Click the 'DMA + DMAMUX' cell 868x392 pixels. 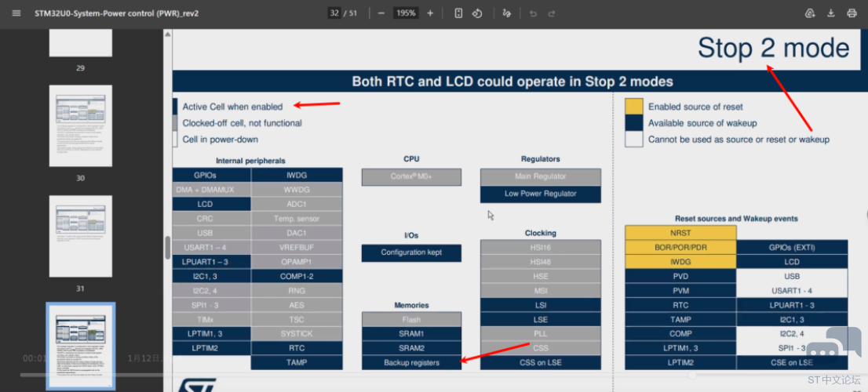point(212,189)
